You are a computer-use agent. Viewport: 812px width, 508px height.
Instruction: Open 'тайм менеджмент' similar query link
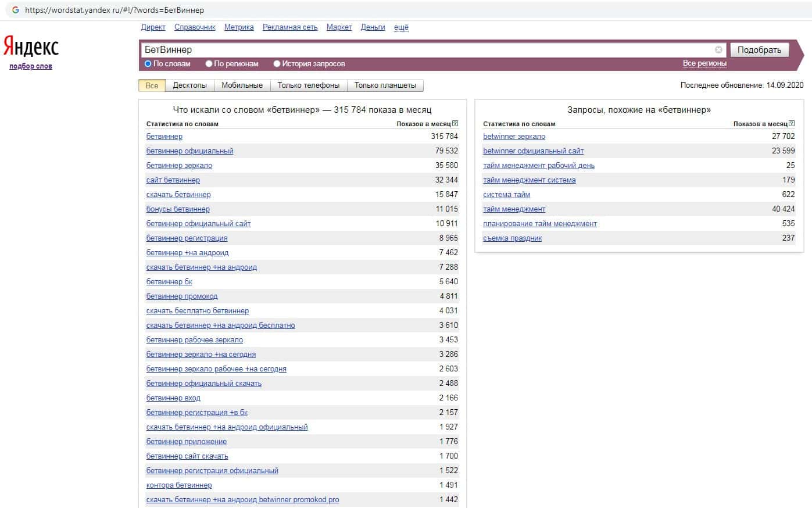pos(514,209)
